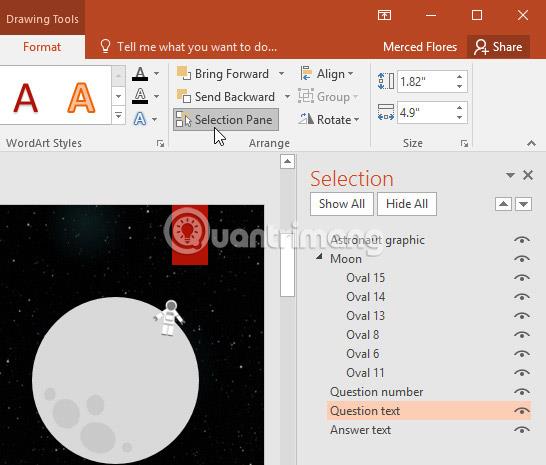Click the shape width input field
Image resolution: width=546 pixels, height=465 pixels.
click(425, 113)
